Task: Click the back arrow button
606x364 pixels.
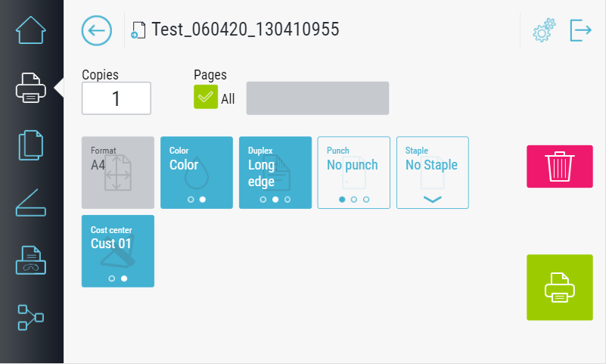Action: tap(96, 30)
